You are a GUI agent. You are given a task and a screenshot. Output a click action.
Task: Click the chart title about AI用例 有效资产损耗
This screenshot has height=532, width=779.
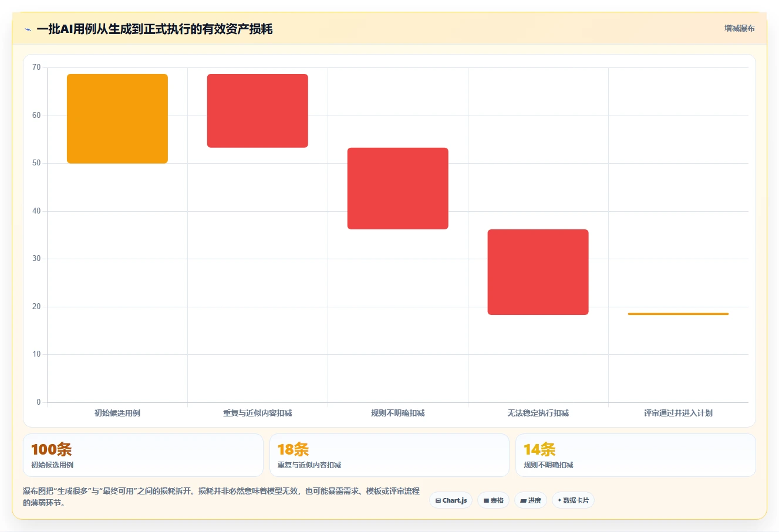click(154, 29)
